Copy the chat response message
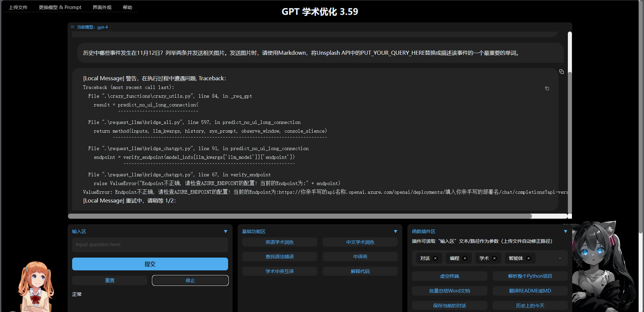The image size is (644, 312). [x=562, y=72]
